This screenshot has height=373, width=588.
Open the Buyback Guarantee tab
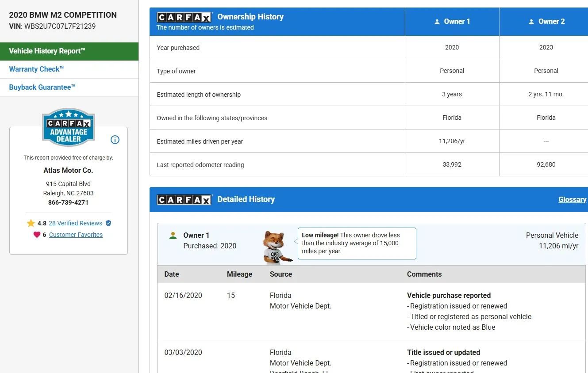42,88
